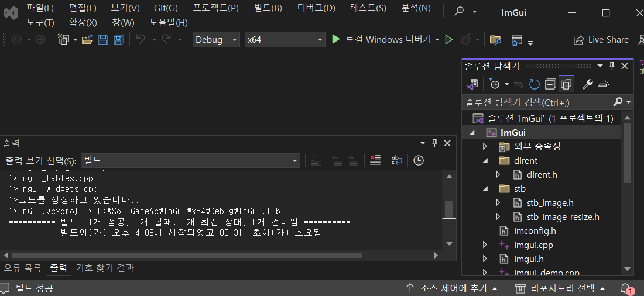Click the find in files folder icon
This screenshot has width=644, height=296.
pyautogui.click(x=496, y=40)
